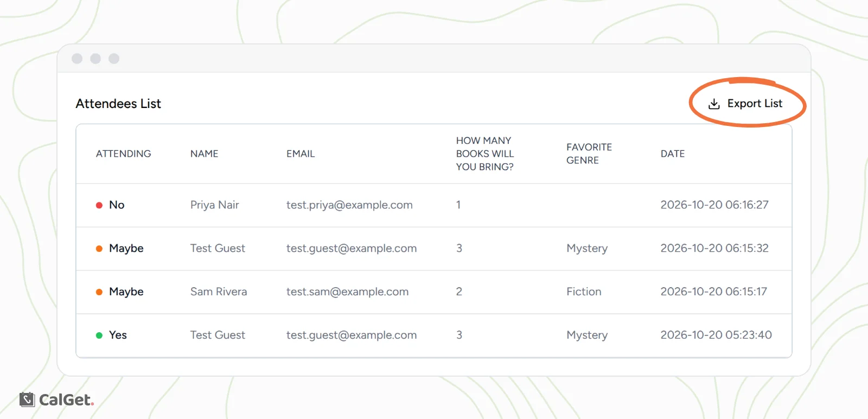Click book count 2 in Sam Rivera's row
This screenshot has height=419, width=868.
tap(459, 292)
